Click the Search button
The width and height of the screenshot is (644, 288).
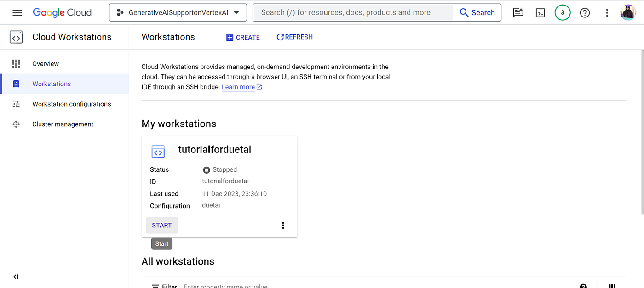click(x=477, y=12)
